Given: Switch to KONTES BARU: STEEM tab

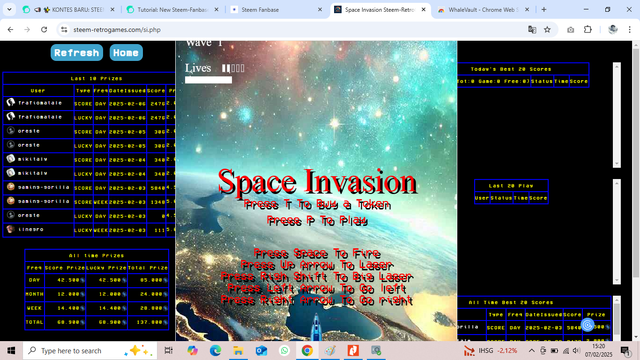Looking at the screenshot, I should [69, 9].
